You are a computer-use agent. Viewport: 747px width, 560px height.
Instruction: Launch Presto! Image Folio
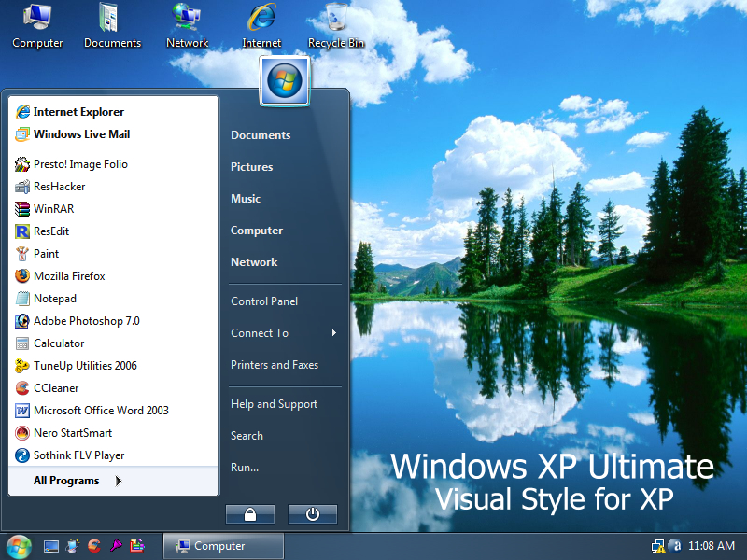[113, 164]
